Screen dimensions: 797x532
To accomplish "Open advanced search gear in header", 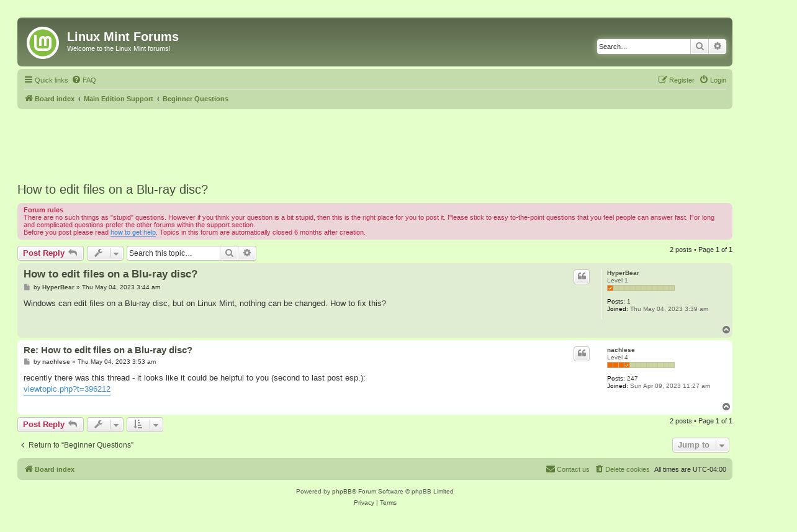I will point(718,47).
